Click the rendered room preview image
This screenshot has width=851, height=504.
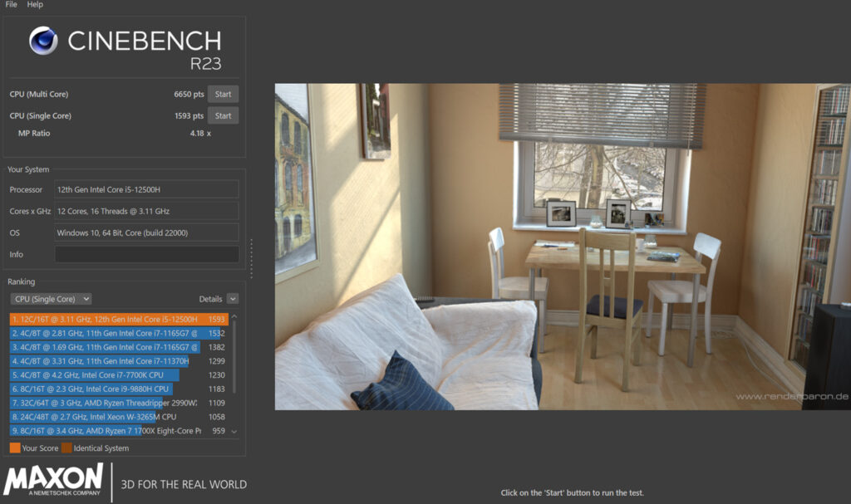pyautogui.click(x=563, y=247)
